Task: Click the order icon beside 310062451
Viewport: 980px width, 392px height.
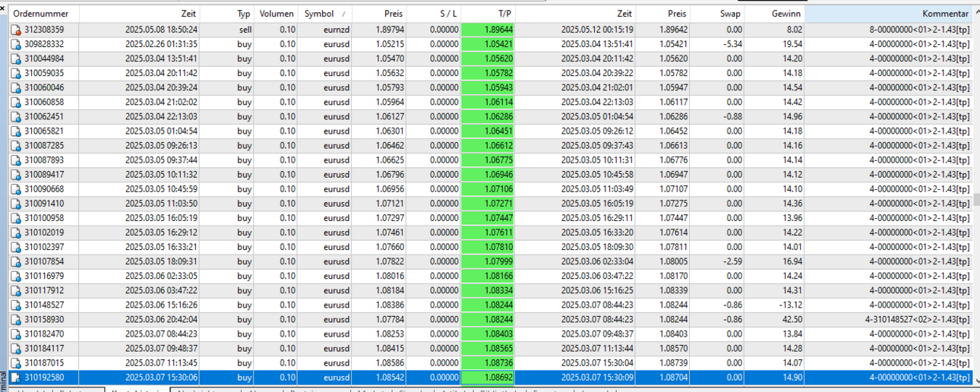Action: click(x=16, y=116)
